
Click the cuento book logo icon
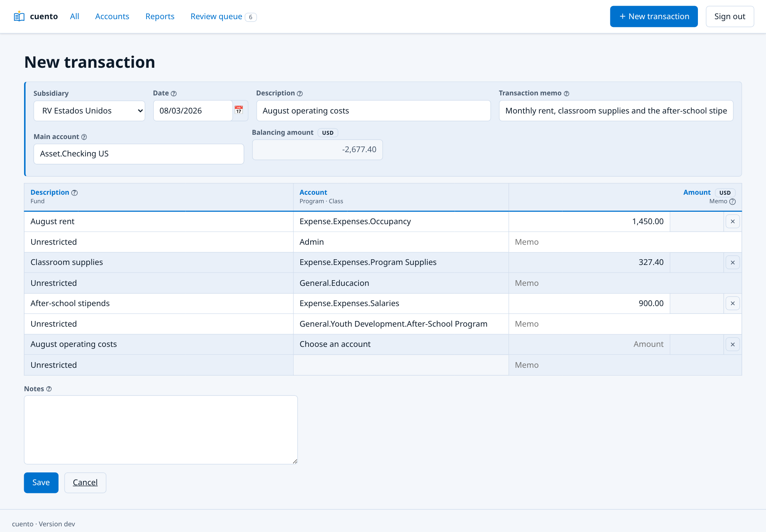tap(19, 16)
